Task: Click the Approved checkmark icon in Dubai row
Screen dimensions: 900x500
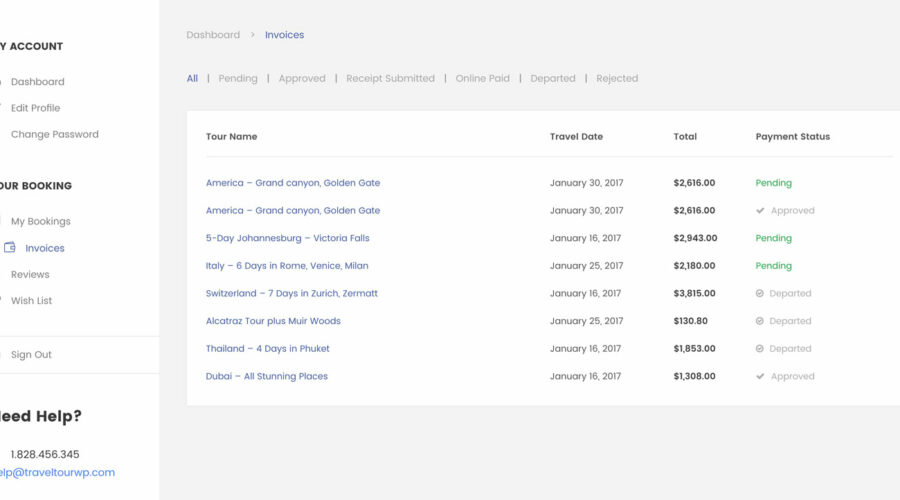Action: point(760,377)
